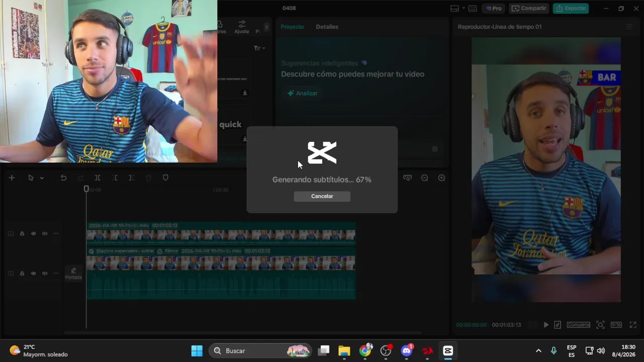Image resolution: width=644 pixels, height=362 pixels.
Task: Click the trash delete icon
Action: click(148, 177)
